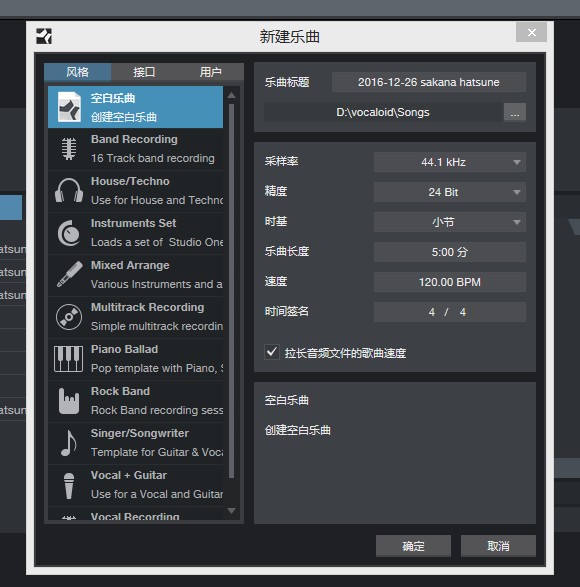Click the template list scroll up arrow
Viewport: 580px width, 587px height.
coord(231,95)
